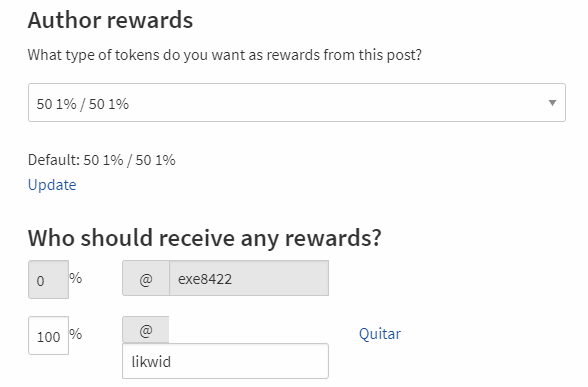
Task: Select the 50 1% / 50 1% value in the dropdown
Action: (x=82, y=104)
